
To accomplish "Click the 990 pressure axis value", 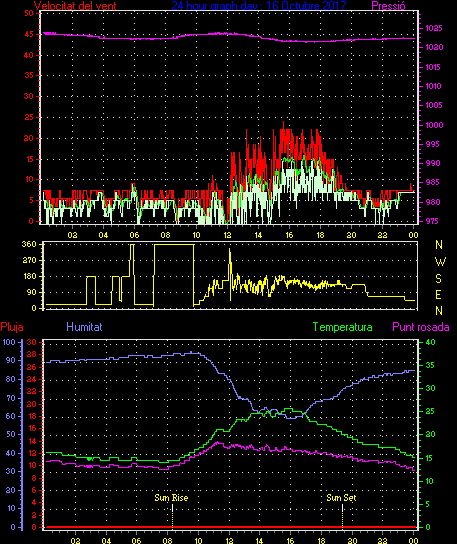I will coord(433,163).
